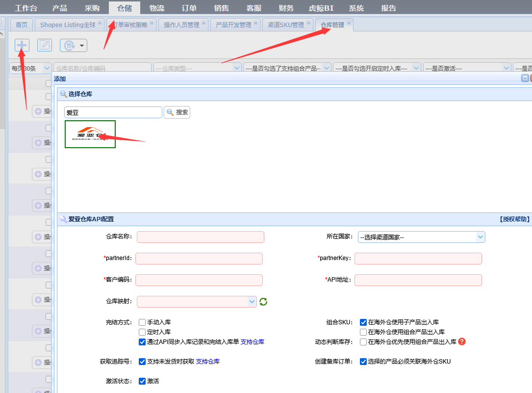Image resolution: width=532 pixels, height=393 pixels.
Task: Click the plus add warehouse icon
Action: tap(22, 45)
